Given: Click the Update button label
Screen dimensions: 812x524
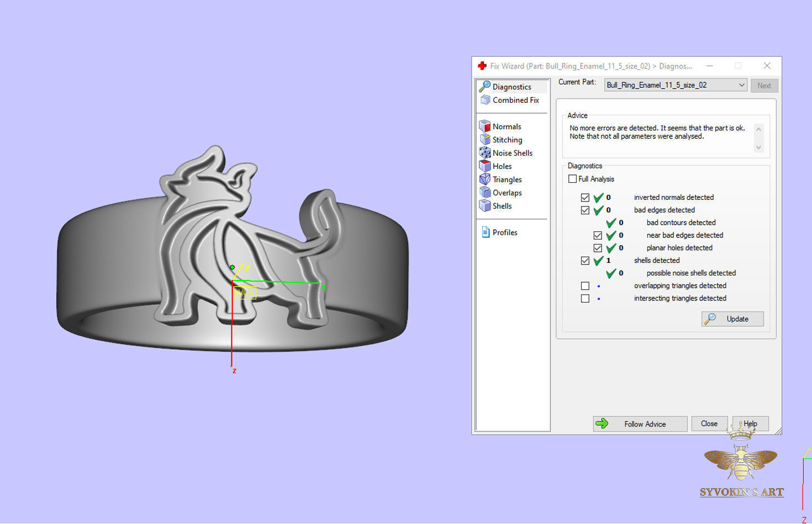Looking at the screenshot, I should point(737,319).
